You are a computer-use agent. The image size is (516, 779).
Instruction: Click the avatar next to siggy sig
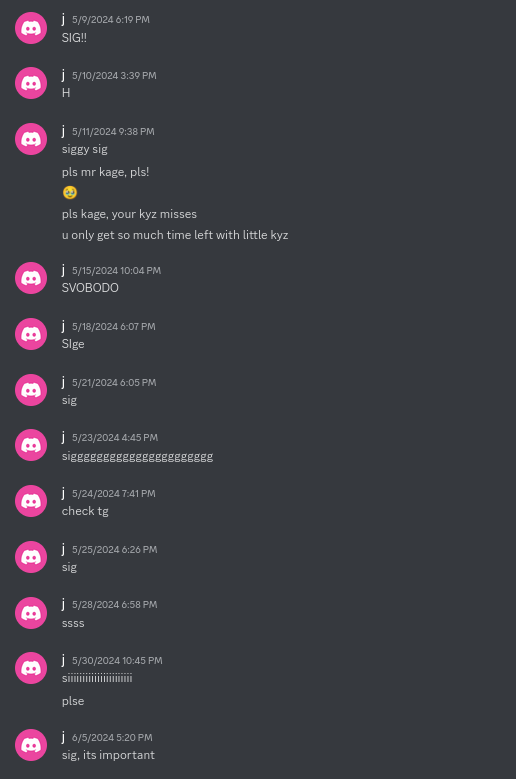(x=31, y=139)
